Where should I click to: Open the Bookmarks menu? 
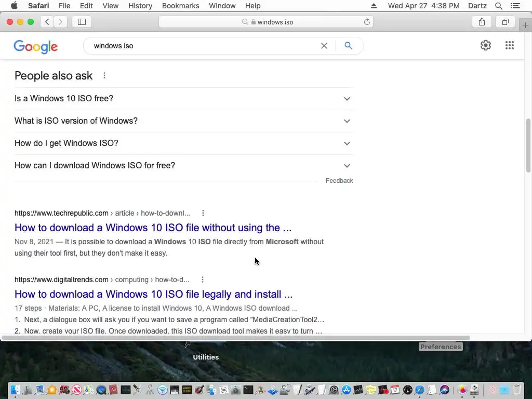point(180,6)
